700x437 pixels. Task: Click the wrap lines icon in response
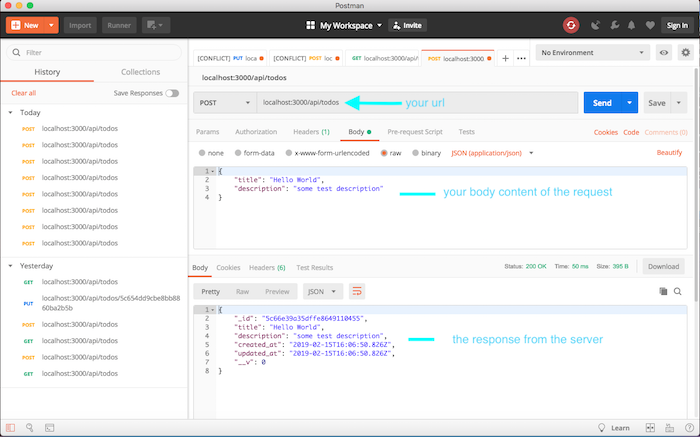point(357,291)
